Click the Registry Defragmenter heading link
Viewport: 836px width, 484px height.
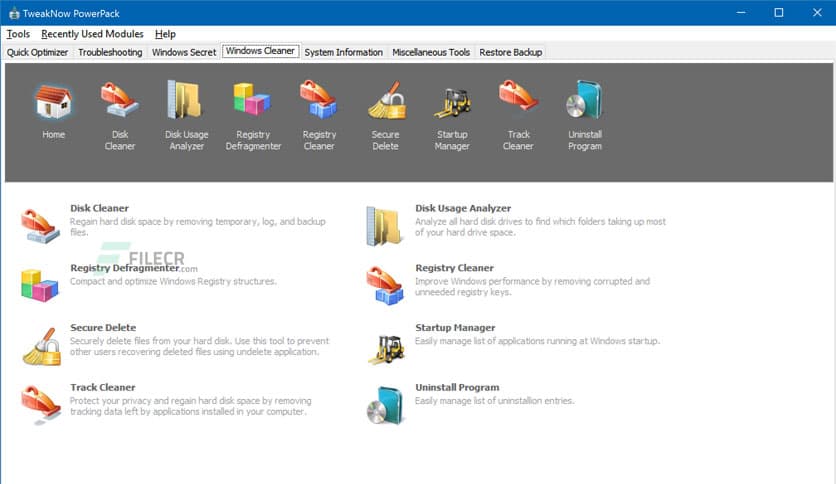pyautogui.click(x=125, y=268)
